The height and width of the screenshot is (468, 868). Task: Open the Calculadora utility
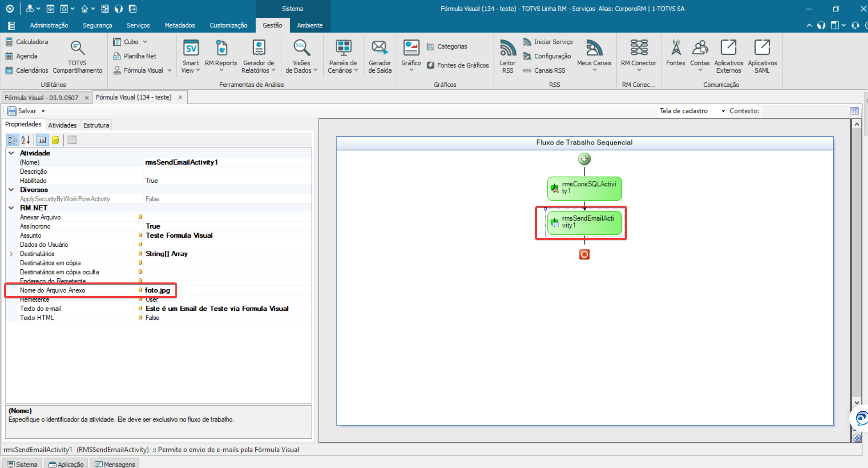27,42
